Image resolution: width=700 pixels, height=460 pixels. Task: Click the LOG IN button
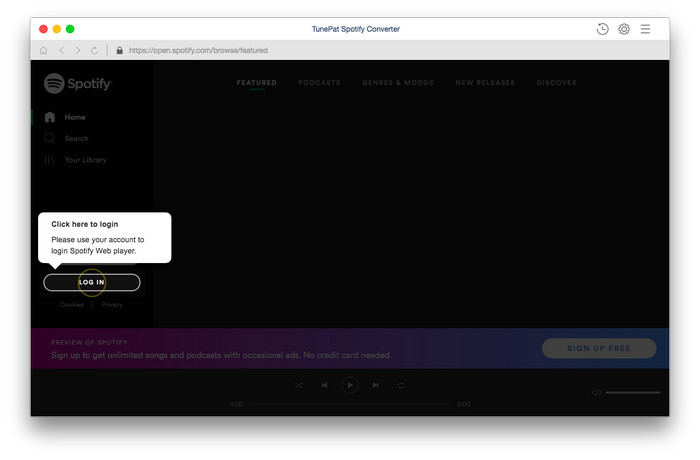[x=92, y=282]
